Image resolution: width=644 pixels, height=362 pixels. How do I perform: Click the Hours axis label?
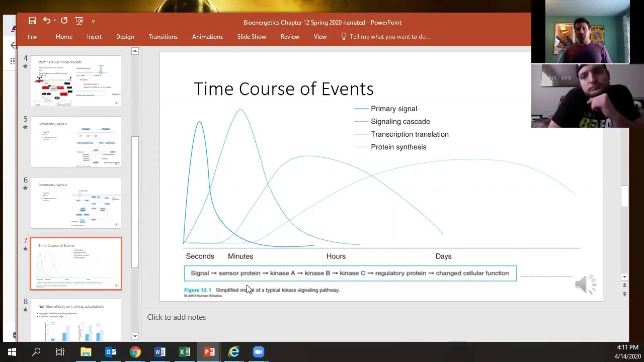pyautogui.click(x=336, y=256)
